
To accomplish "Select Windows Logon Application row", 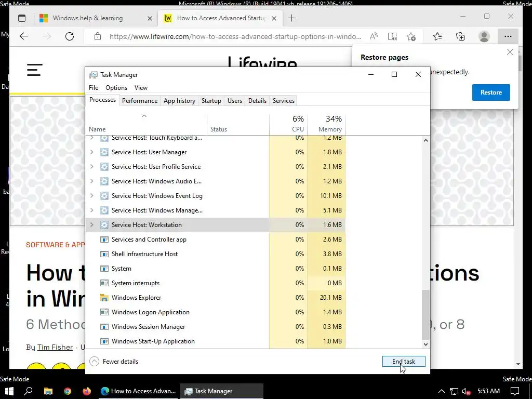I will [216, 312].
